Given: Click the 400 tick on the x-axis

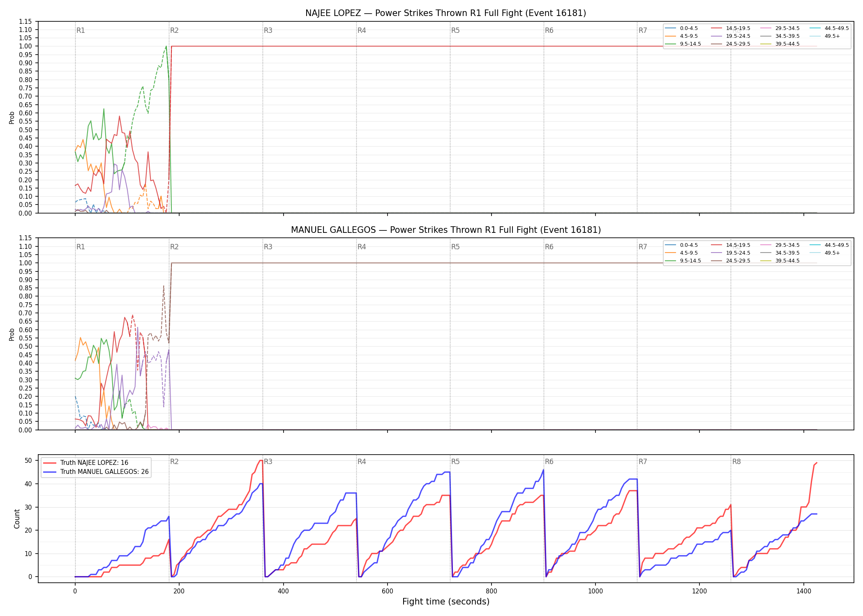Looking at the screenshot, I should point(283,591).
